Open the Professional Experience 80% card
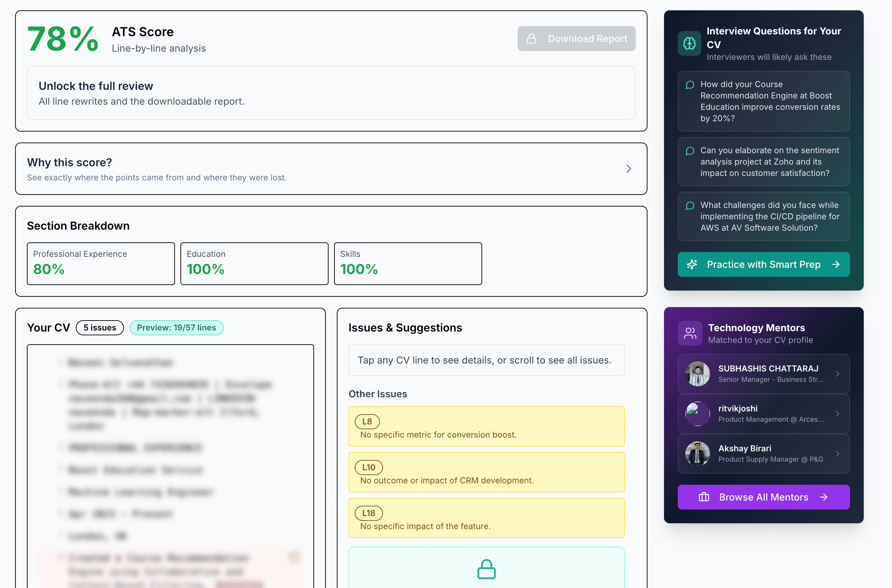Screen dimensions: 892x588 click(101, 263)
